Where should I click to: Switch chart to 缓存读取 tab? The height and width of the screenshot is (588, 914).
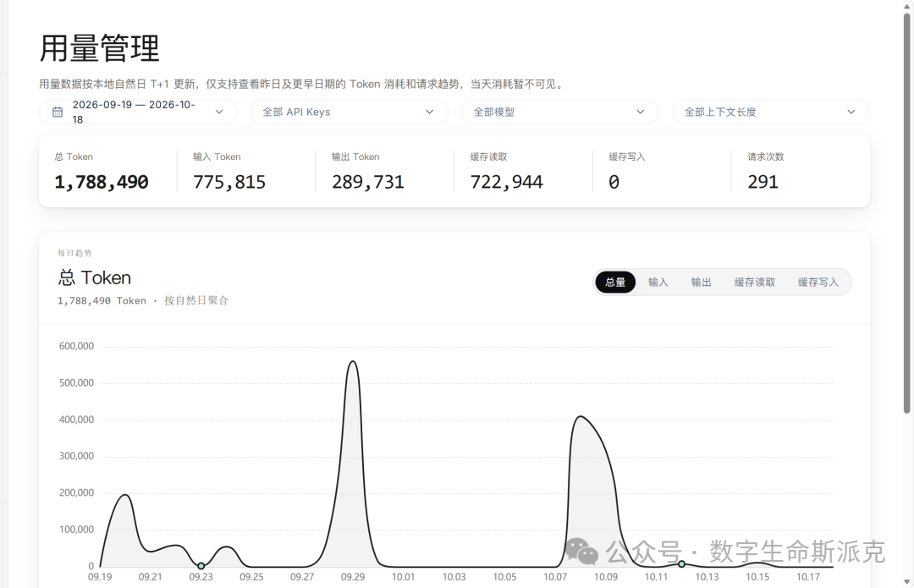click(x=755, y=282)
